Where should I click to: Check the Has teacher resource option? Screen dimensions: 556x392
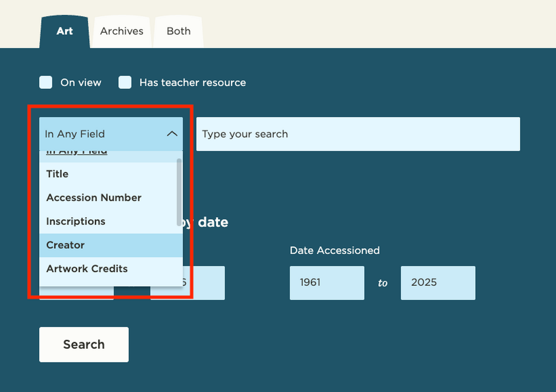click(x=125, y=82)
